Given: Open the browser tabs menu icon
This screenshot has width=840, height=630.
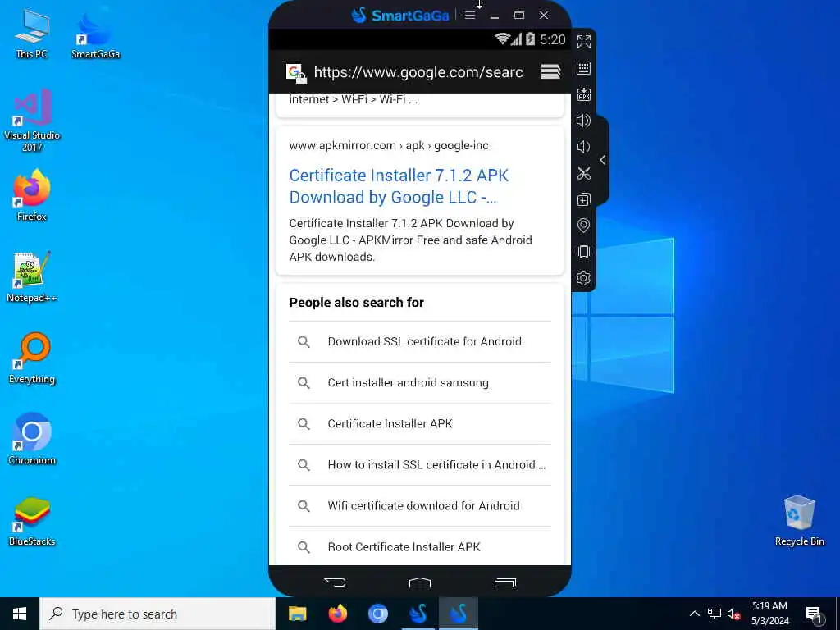Looking at the screenshot, I should click(x=550, y=72).
